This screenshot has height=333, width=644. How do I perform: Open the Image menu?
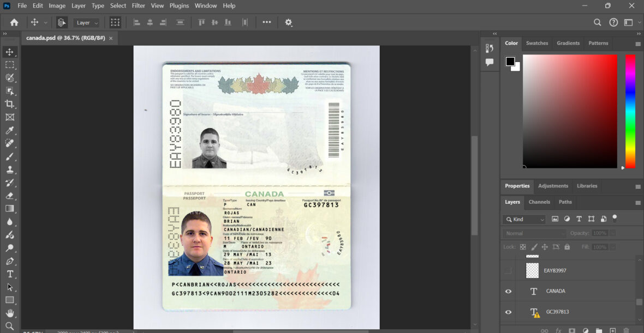click(57, 6)
